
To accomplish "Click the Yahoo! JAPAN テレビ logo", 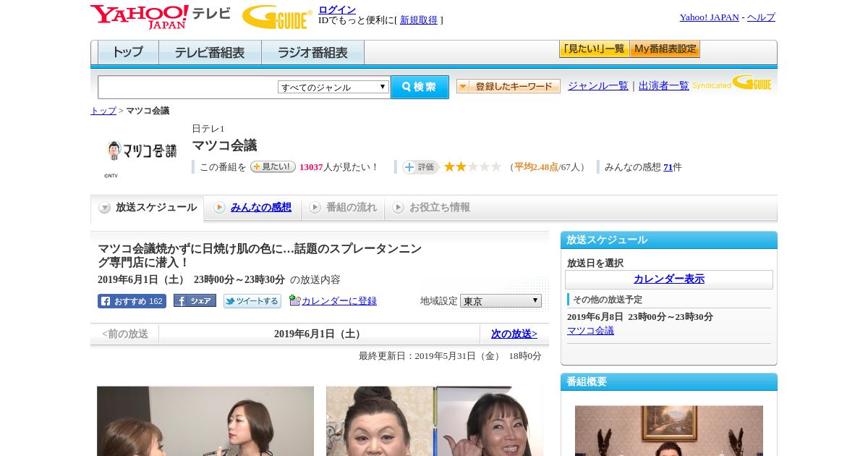I will 161,17.
